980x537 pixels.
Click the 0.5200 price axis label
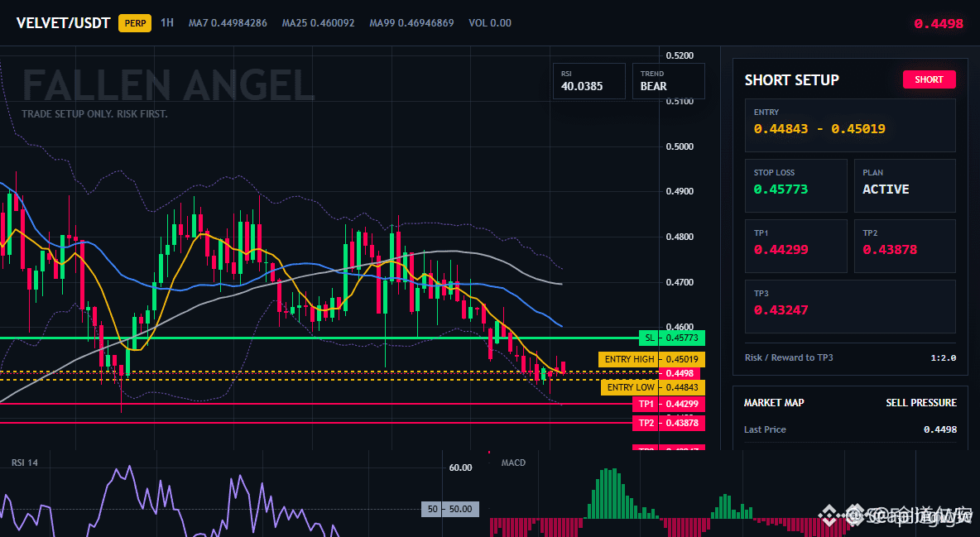coord(680,55)
